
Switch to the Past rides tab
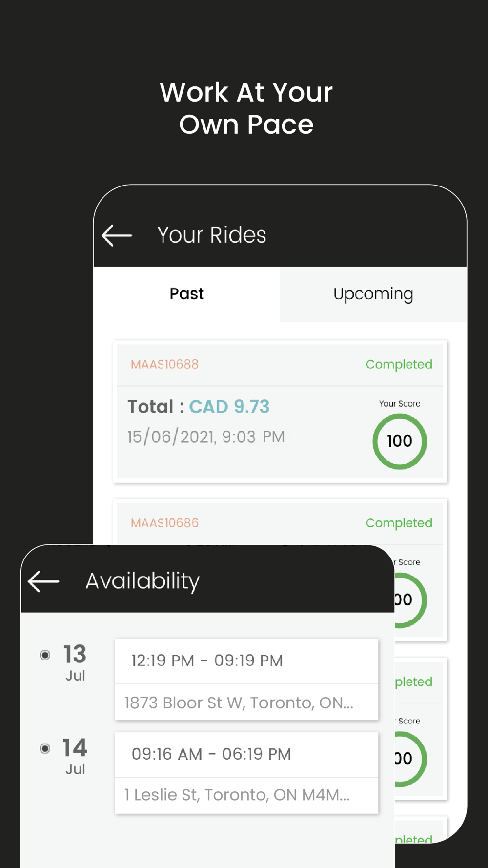pyautogui.click(x=186, y=294)
